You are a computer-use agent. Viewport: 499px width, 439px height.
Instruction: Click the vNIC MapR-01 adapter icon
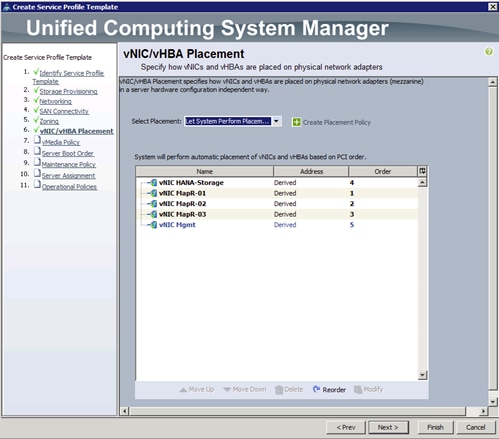pyautogui.click(x=153, y=193)
